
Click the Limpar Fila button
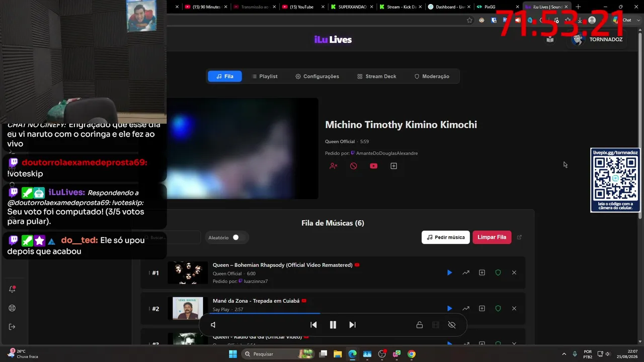pyautogui.click(x=492, y=237)
